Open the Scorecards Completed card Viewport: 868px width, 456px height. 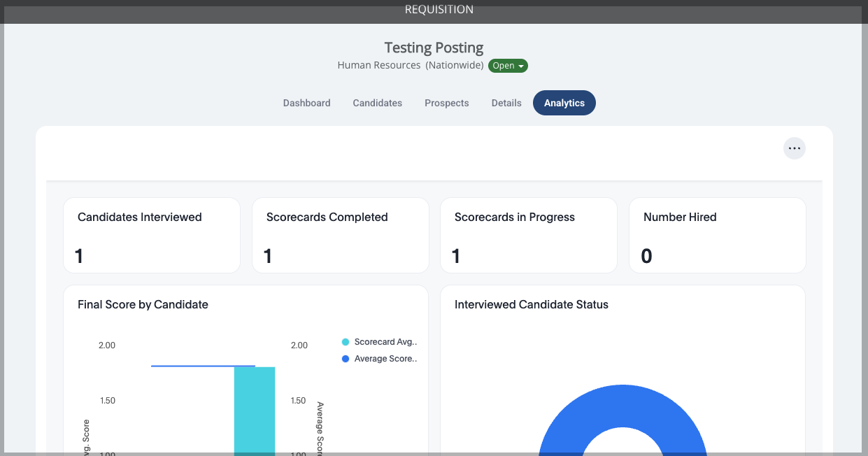pos(341,235)
